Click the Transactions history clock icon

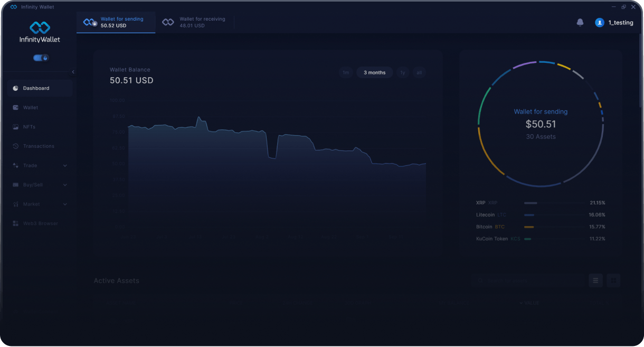15,146
